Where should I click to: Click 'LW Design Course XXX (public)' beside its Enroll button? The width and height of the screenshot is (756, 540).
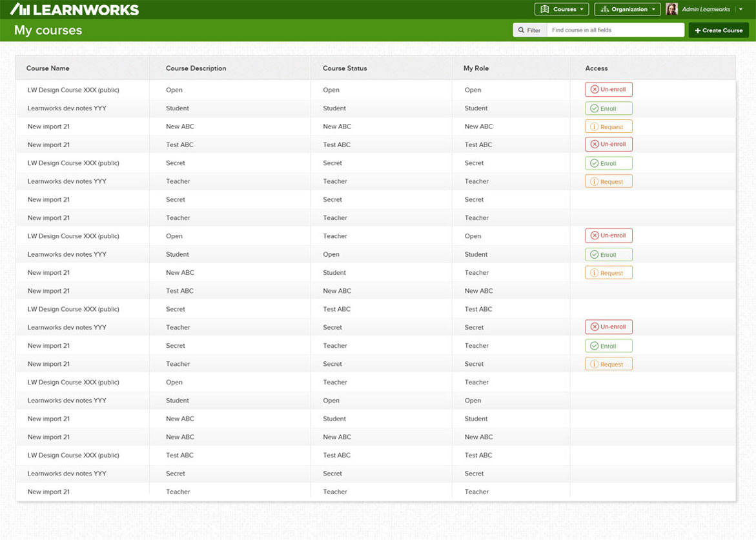click(74, 163)
